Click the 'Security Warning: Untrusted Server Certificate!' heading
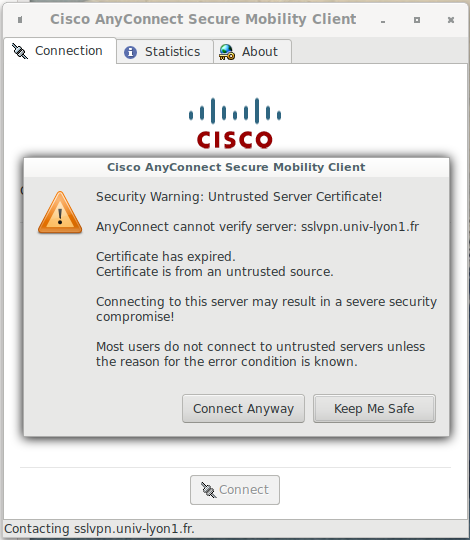470x540 pixels. point(239,197)
